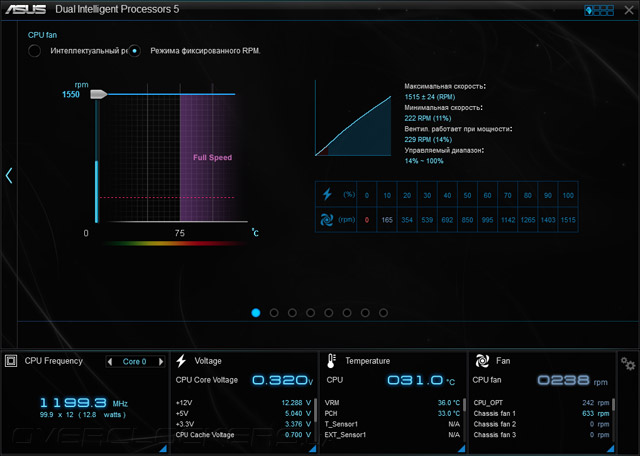Screen dimensions: 640x456
Task: Open monitor settings gear icon
Action: 628,363
